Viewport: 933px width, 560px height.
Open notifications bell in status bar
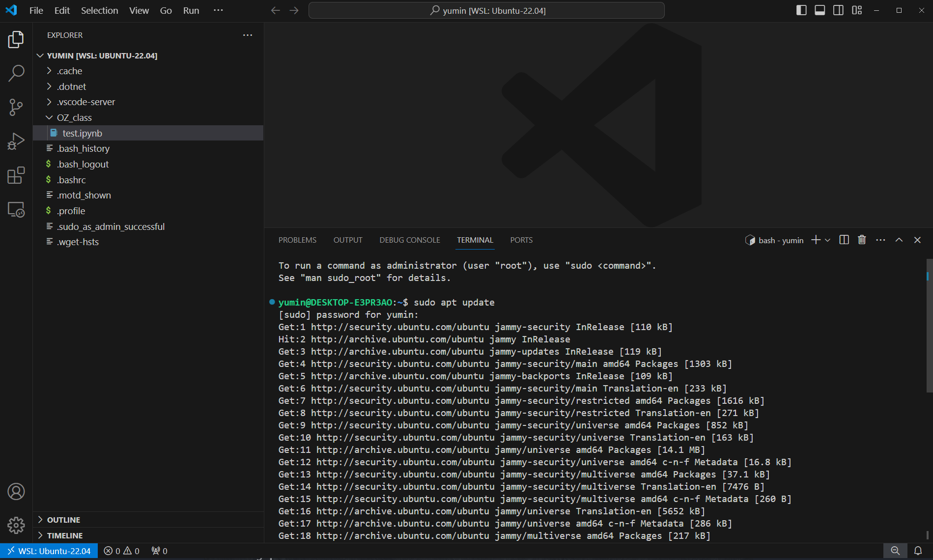(x=918, y=551)
